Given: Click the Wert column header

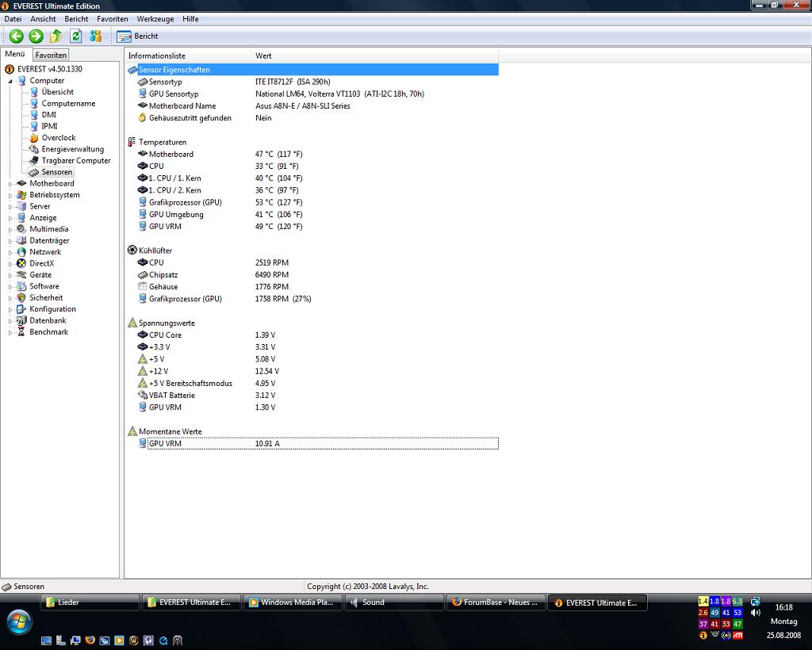Looking at the screenshot, I should point(375,56).
